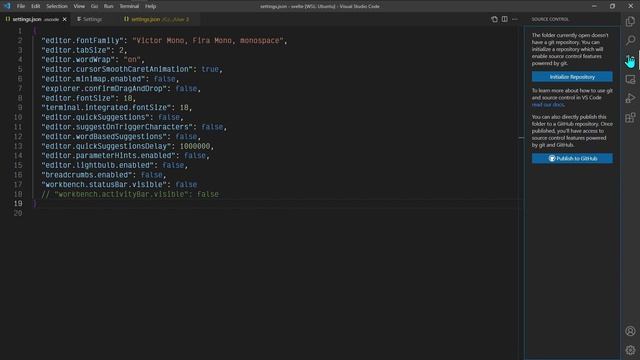Open the File menu
640x360 pixels.
point(21,6)
